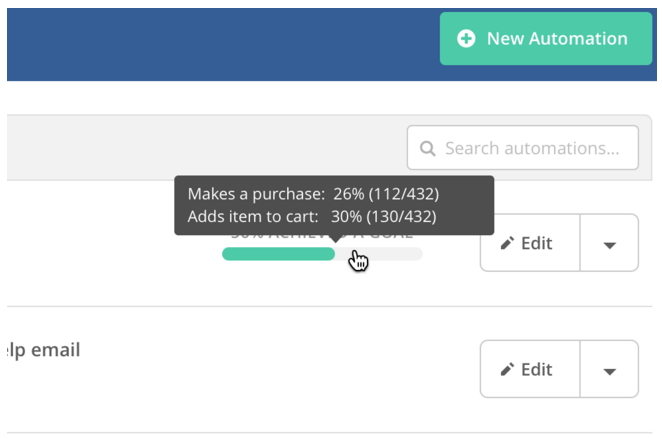The image size is (662, 439).
Task: Click the gray toolbar strip left of the search box
Action: coord(200,148)
